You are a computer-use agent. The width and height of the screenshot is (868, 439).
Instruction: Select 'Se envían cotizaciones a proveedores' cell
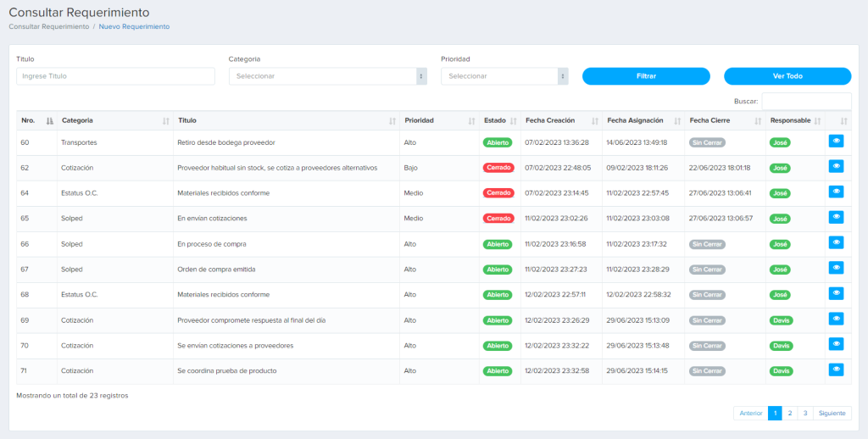(236, 346)
